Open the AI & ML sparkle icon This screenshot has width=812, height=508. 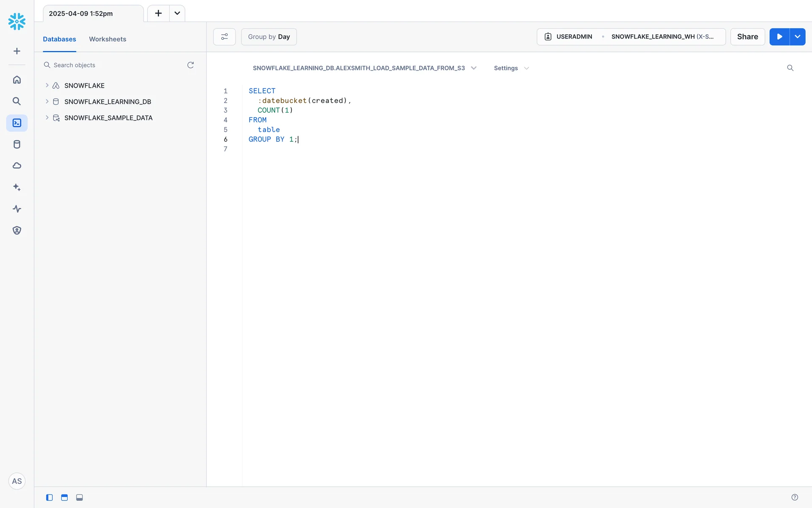point(17,187)
